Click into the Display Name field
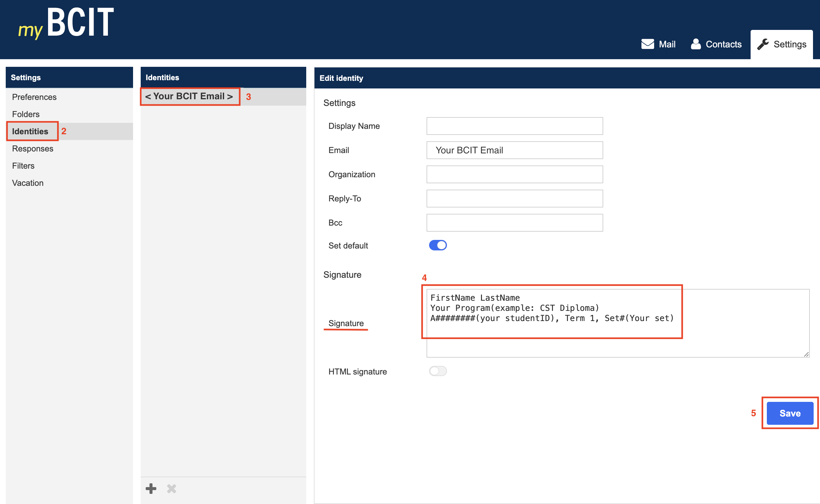 point(514,126)
